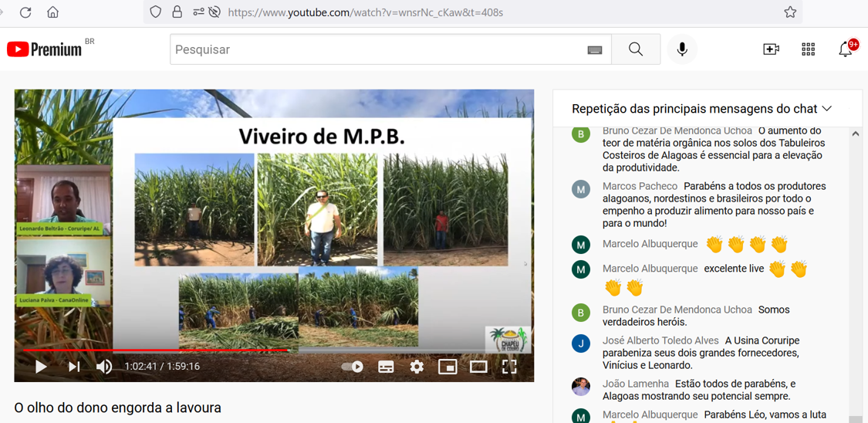
Task: Open video settings gear
Action: (x=417, y=367)
